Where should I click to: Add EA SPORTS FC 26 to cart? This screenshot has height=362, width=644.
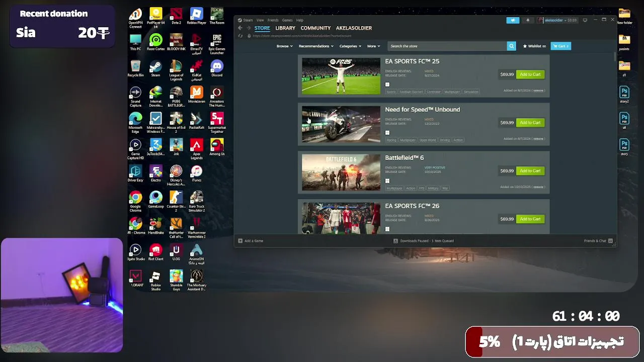(530, 219)
